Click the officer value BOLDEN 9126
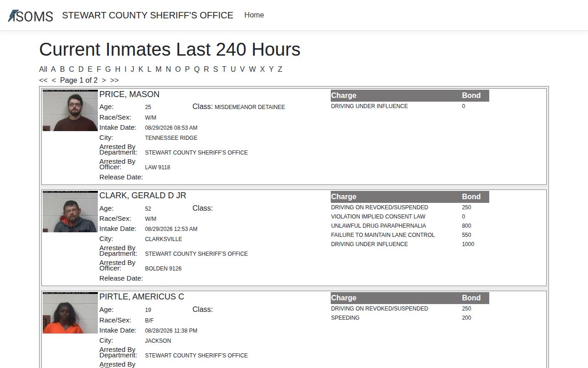 [x=163, y=269]
